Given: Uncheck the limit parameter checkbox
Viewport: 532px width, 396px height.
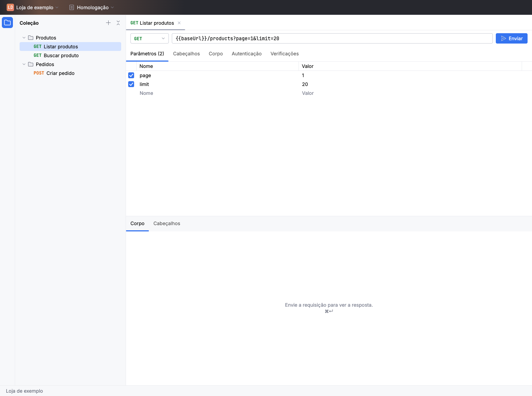Looking at the screenshot, I should coord(131,84).
